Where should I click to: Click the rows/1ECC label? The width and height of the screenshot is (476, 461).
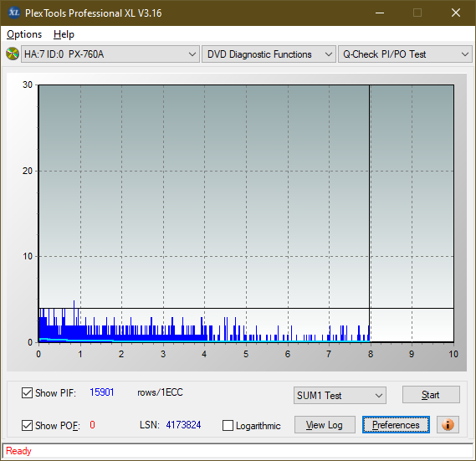pyautogui.click(x=160, y=392)
